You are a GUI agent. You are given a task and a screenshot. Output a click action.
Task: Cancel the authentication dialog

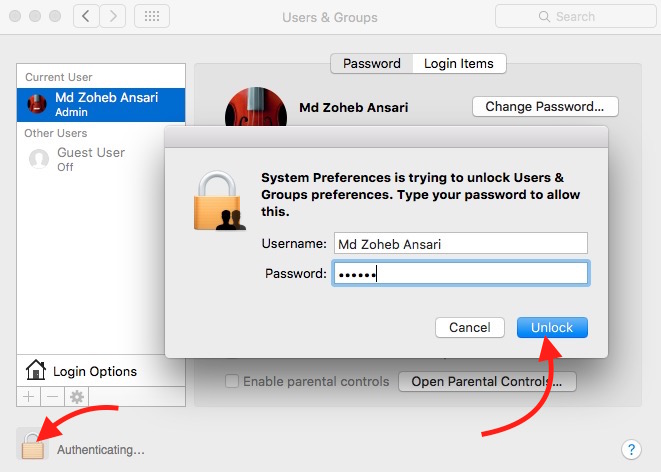469,327
